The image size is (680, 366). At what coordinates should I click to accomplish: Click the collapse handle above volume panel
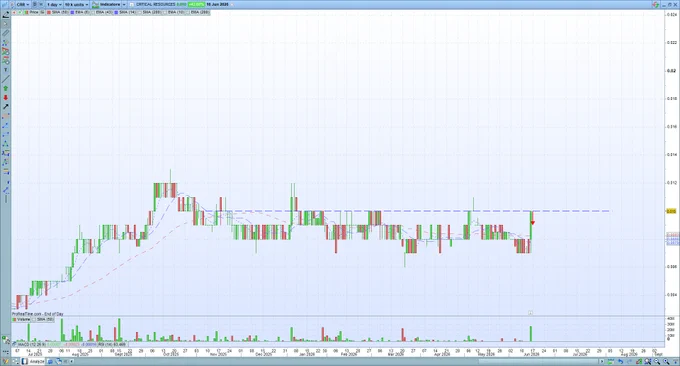(530, 313)
